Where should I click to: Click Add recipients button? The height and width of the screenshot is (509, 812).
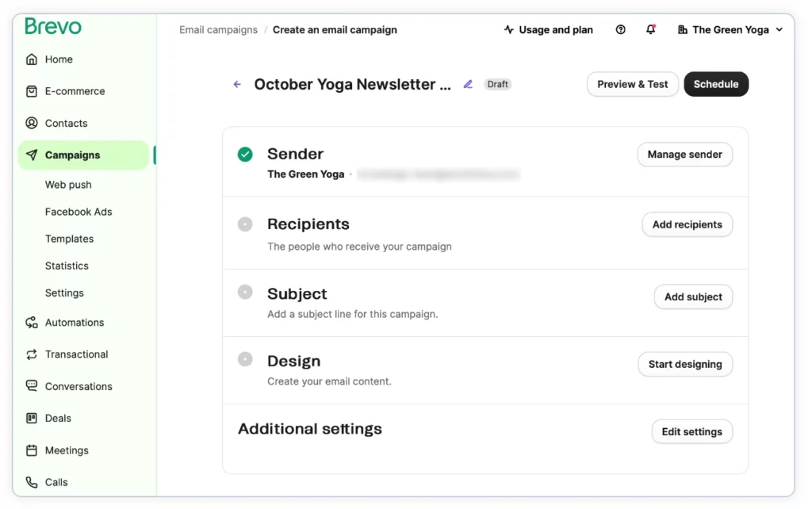pyautogui.click(x=687, y=224)
